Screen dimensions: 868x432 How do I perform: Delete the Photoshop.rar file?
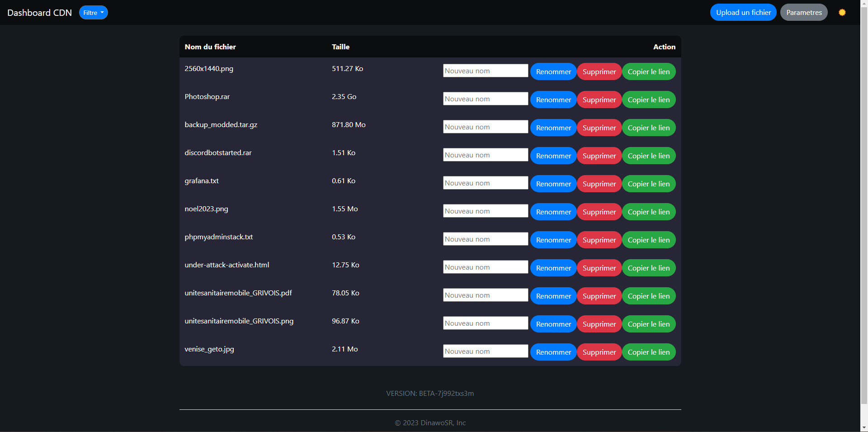(599, 100)
